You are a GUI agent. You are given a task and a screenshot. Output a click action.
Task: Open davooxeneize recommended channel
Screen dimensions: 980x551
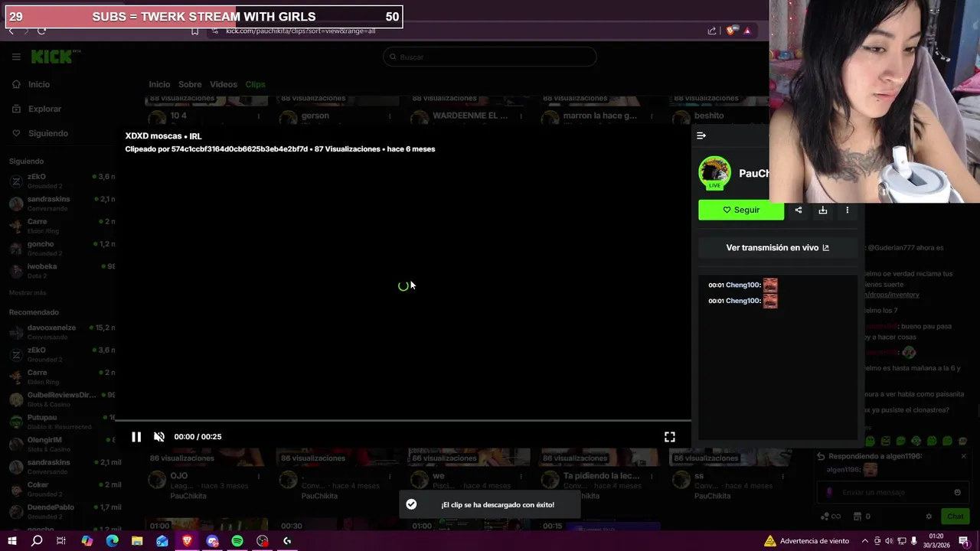pyautogui.click(x=61, y=332)
